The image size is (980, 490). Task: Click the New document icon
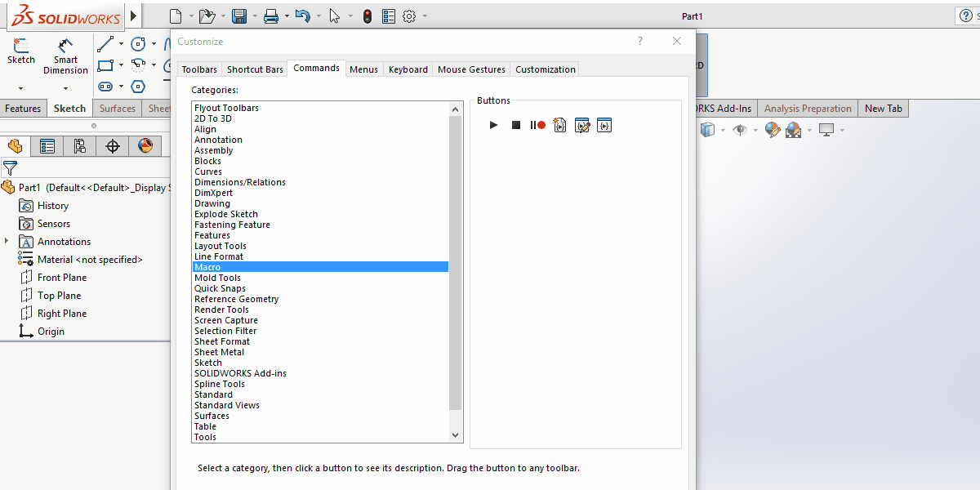176,16
